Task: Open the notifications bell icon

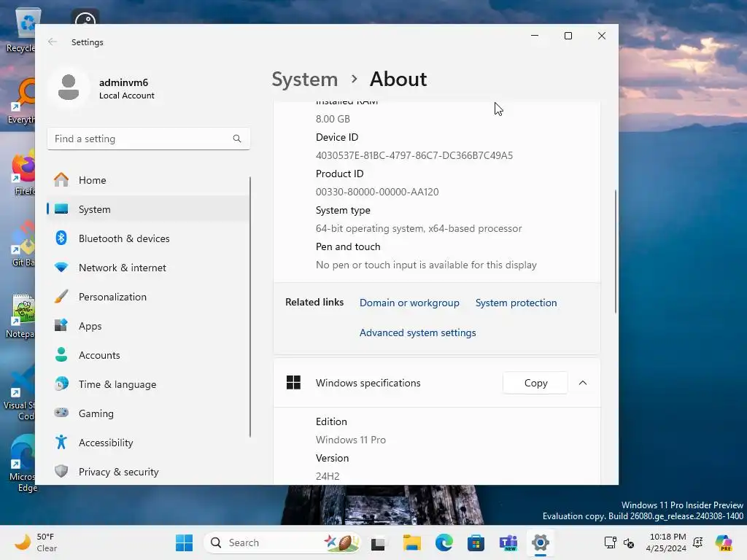Action: point(698,542)
